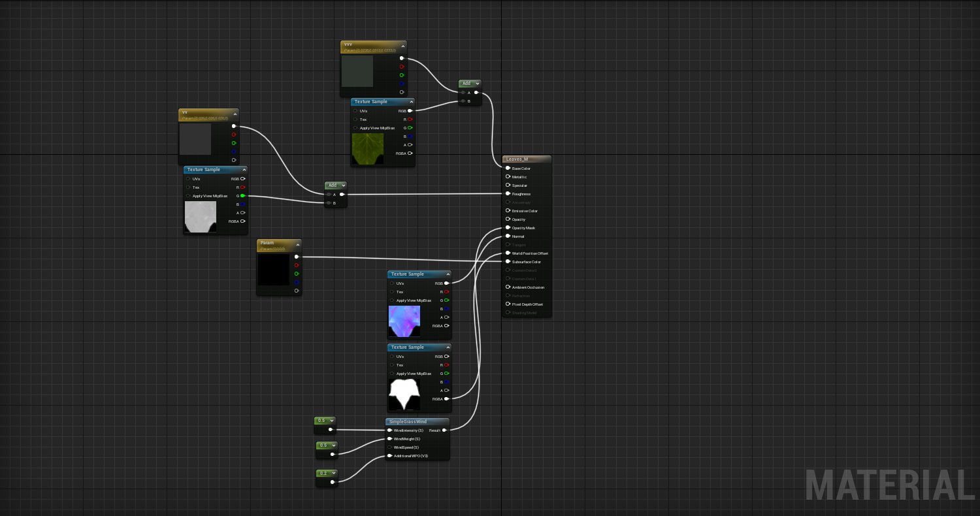Click the WindSpeed input pin on SimpleGrassWind
The width and height of the screenshot is (980, 516).
tap(390, 447)
